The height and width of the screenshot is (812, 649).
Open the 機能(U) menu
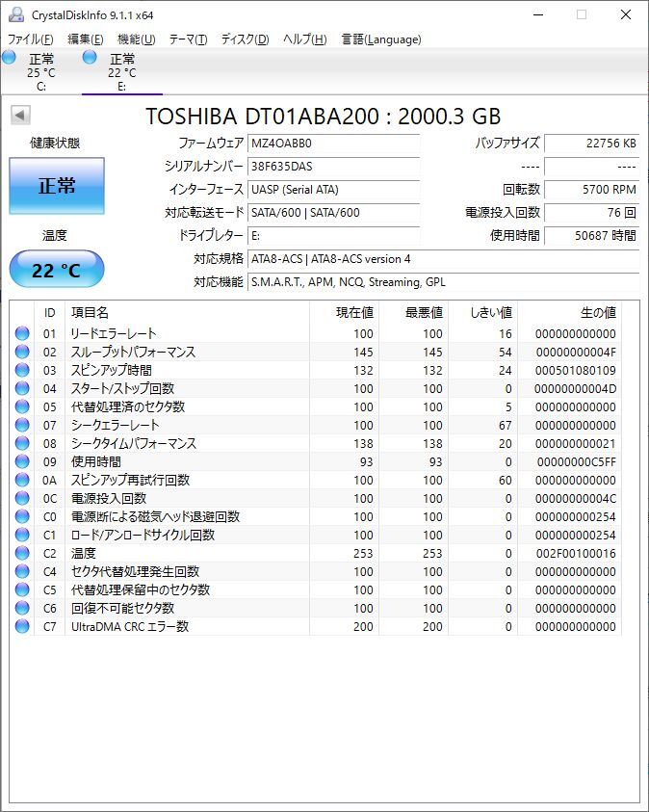pyautogui.click(x=137, y=39)
